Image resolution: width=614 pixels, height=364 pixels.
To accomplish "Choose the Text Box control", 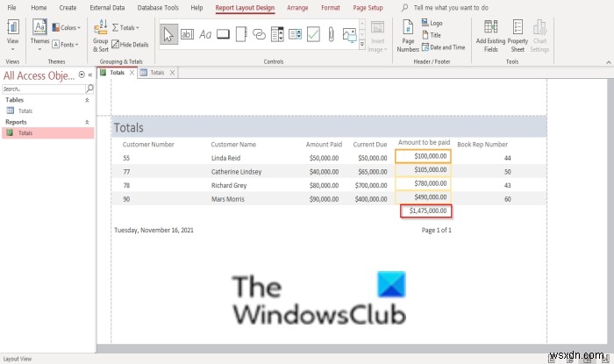I will [187, 34].
